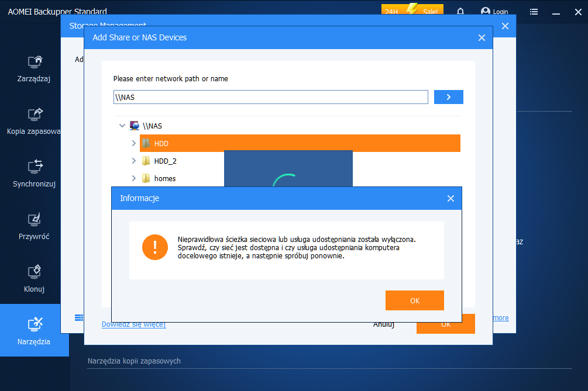Click the more link in Storage Management
Image resolution: width=588 pixels, height=391 pixels.
pyautogui.click(x=501, y=318)
